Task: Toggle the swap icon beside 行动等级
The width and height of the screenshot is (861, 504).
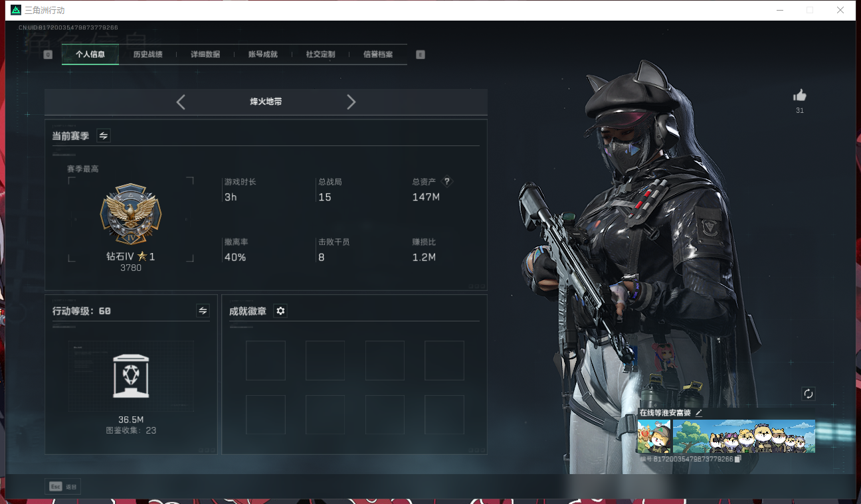Action: click(203, 311)
